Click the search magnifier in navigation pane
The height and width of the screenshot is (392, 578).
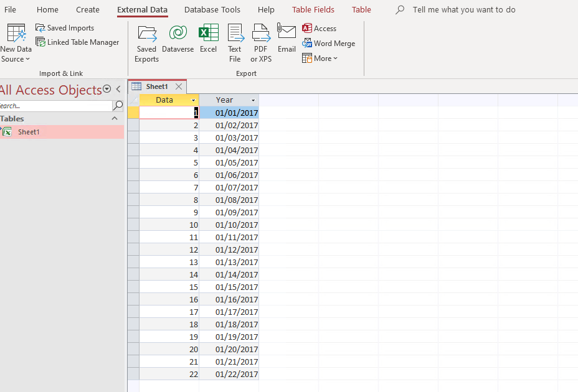[118, 106]
